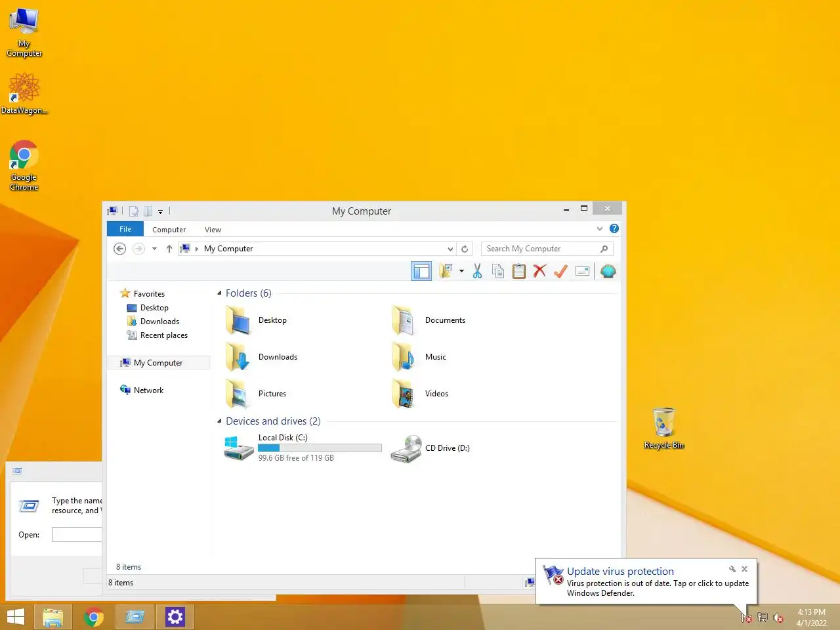Click the Copy pages icon

click(x=498, y=271)
